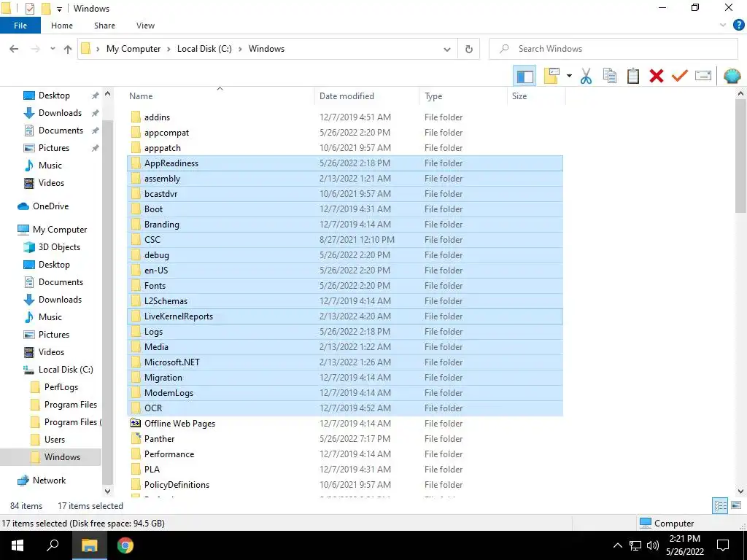747x560 pixels.
Task: Switch to large thumbnails view in status bar
Action: (x=736, y=506)
